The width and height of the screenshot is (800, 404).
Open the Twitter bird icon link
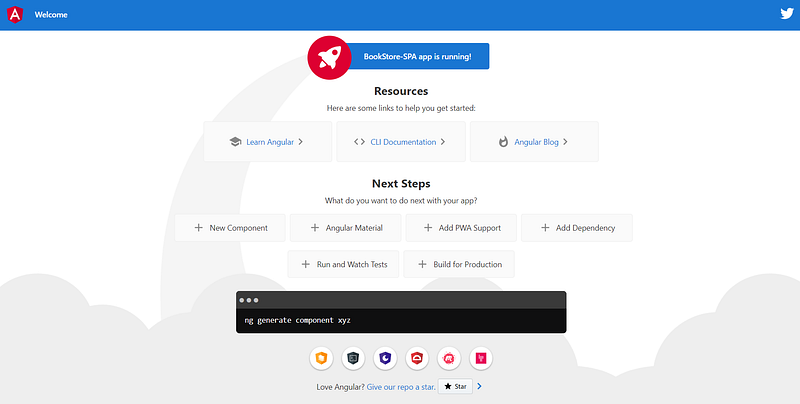(787, 14)
